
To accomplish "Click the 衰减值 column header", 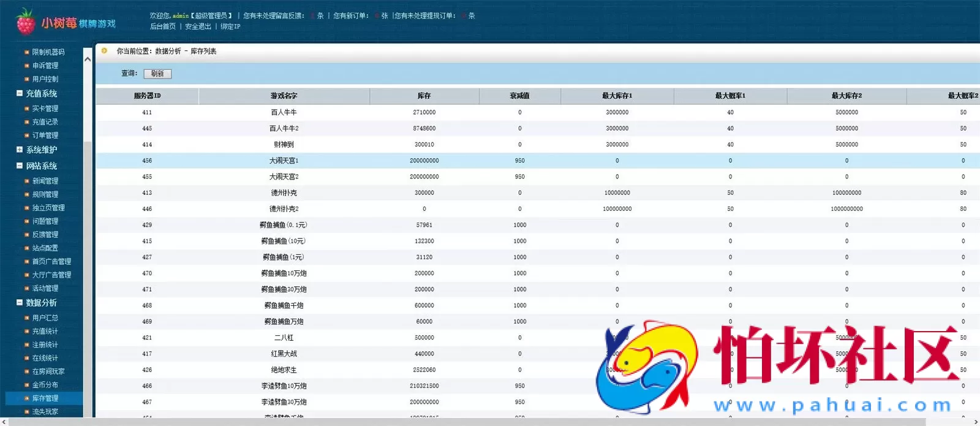I will coord(519,96).
